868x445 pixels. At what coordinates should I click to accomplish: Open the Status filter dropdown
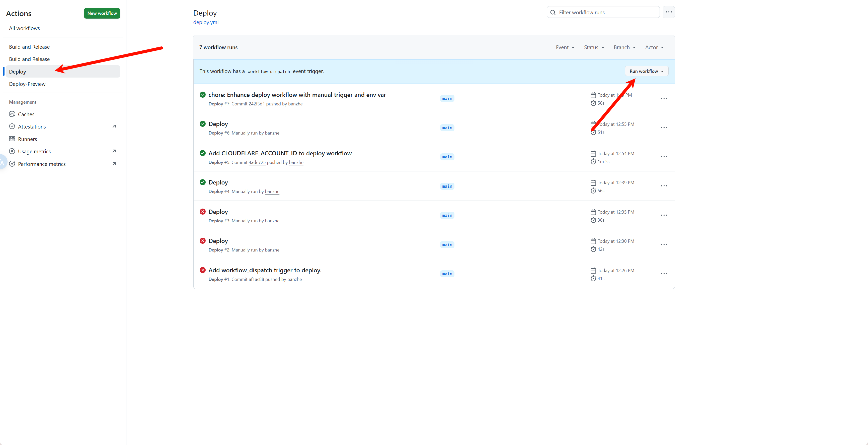pos(593,47)
